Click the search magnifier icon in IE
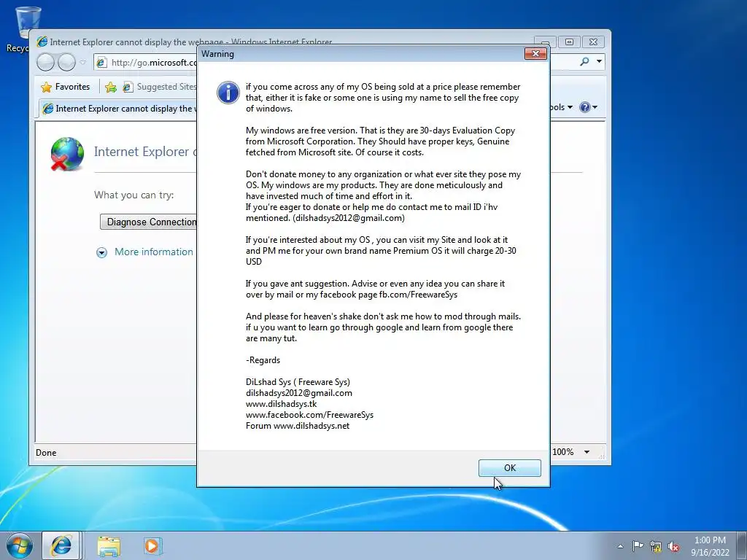 (x=584, y=61)
